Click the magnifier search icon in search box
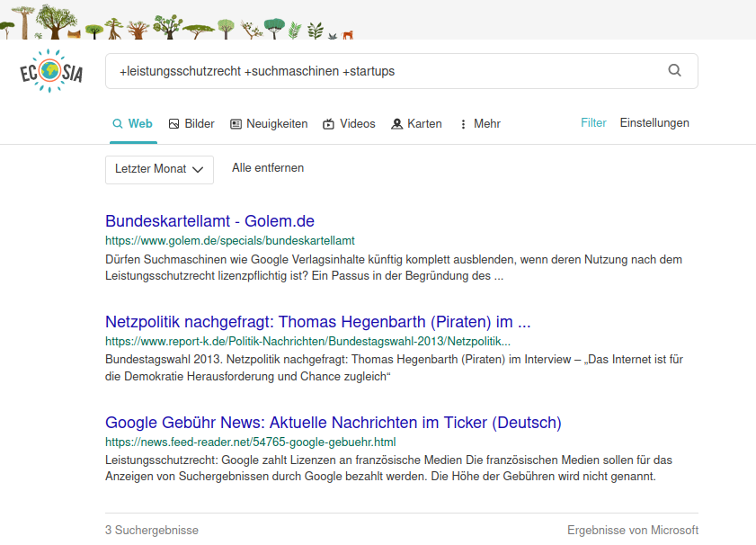 point(674,70)
